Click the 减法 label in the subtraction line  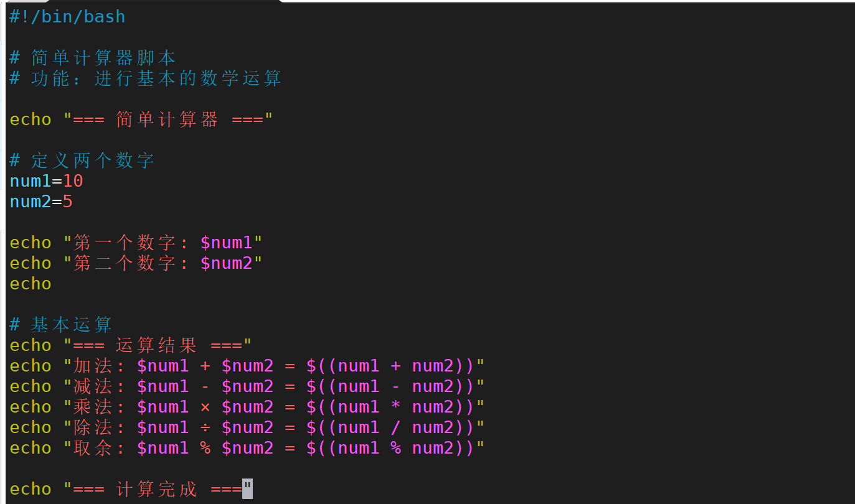click(93, 386)
